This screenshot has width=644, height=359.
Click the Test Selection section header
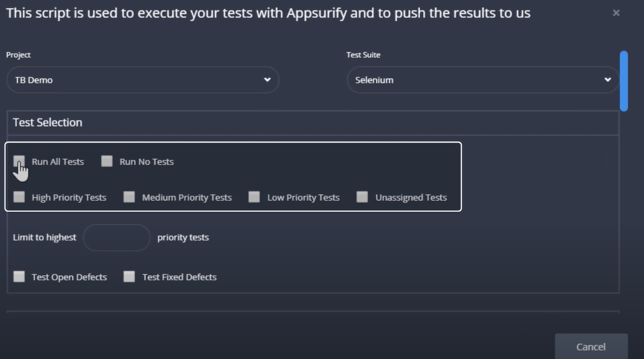tap(47, 122)
